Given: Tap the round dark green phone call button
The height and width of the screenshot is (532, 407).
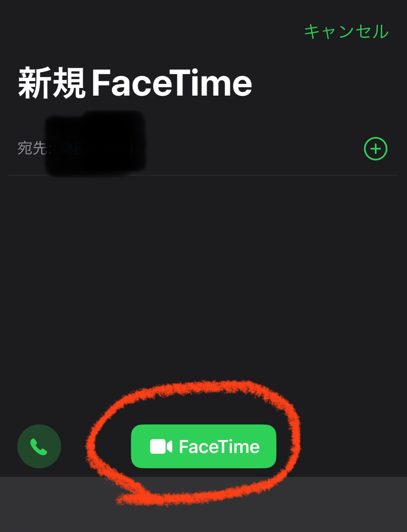Looking at the screenshot, I should point(39,446).
